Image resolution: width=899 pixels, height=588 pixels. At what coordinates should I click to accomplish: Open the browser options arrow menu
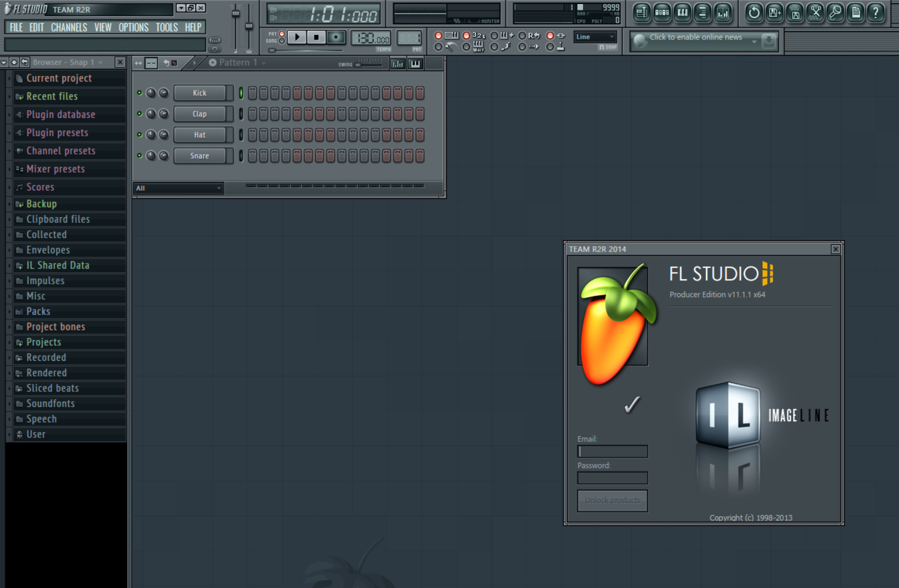pyautogui.click(x=4, y=62)
